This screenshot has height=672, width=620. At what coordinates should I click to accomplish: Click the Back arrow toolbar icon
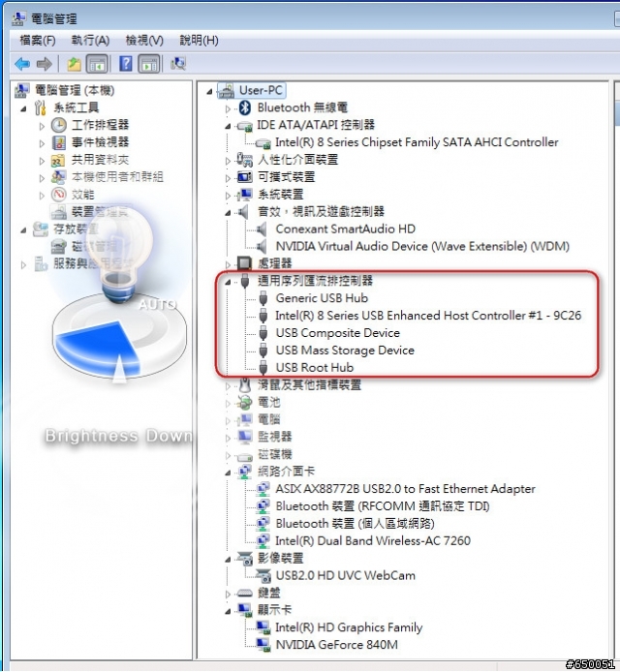22,64
